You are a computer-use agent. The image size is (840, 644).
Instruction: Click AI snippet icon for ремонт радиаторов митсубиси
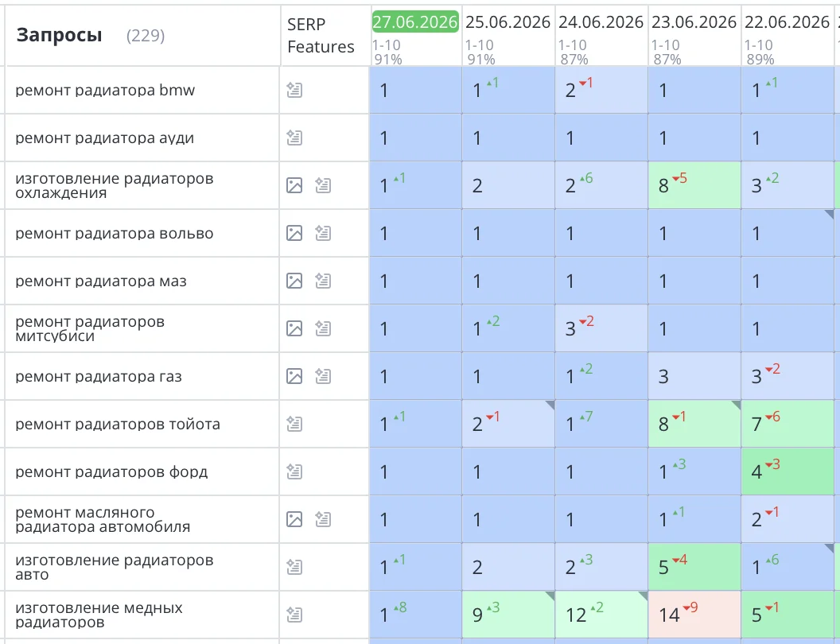pyautogui.click(x=322, y=328)
